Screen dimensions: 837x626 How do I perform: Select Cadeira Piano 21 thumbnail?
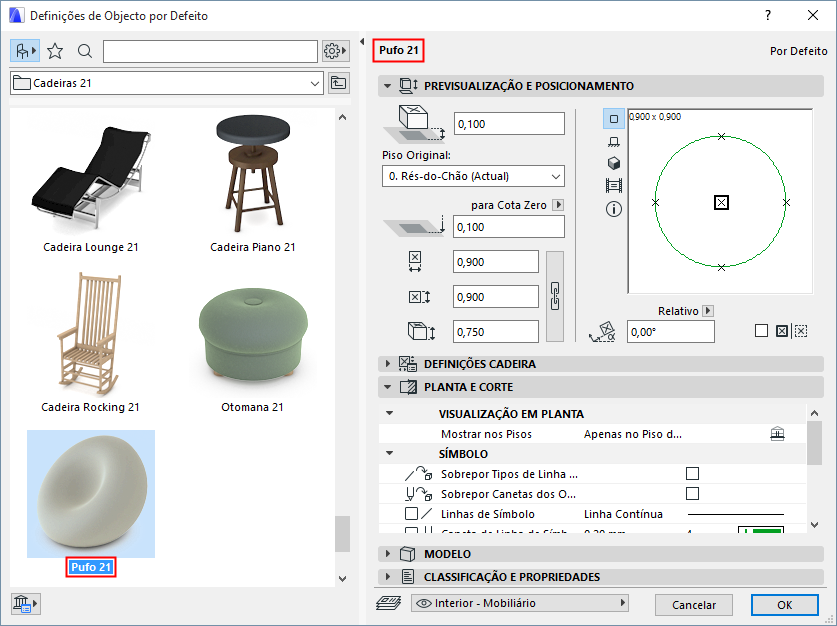[x=252, y=175]
